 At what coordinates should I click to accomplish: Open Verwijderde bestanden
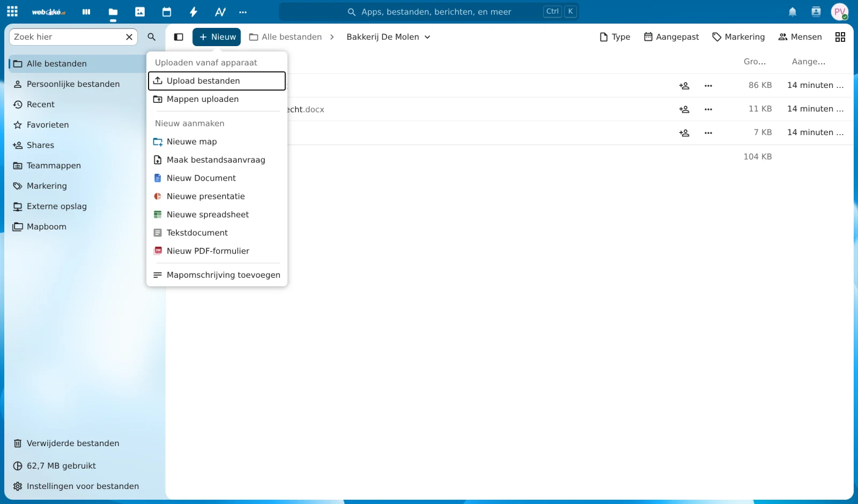(x=85, y=443)
